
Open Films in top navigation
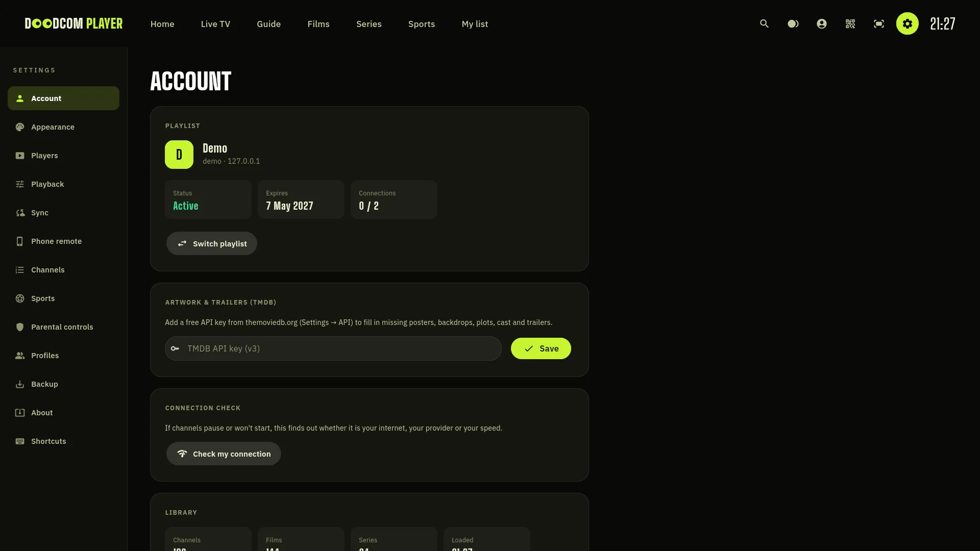[x=318, y=24]
